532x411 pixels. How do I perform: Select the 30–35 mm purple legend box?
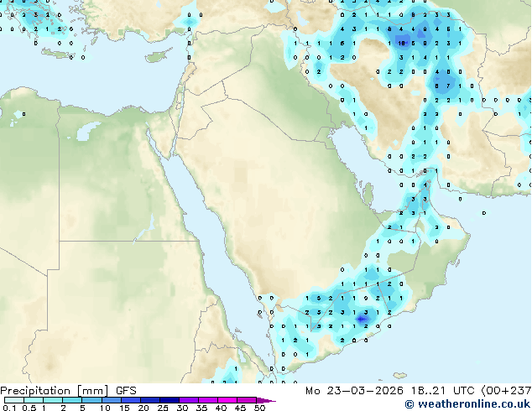coord(188,400)
